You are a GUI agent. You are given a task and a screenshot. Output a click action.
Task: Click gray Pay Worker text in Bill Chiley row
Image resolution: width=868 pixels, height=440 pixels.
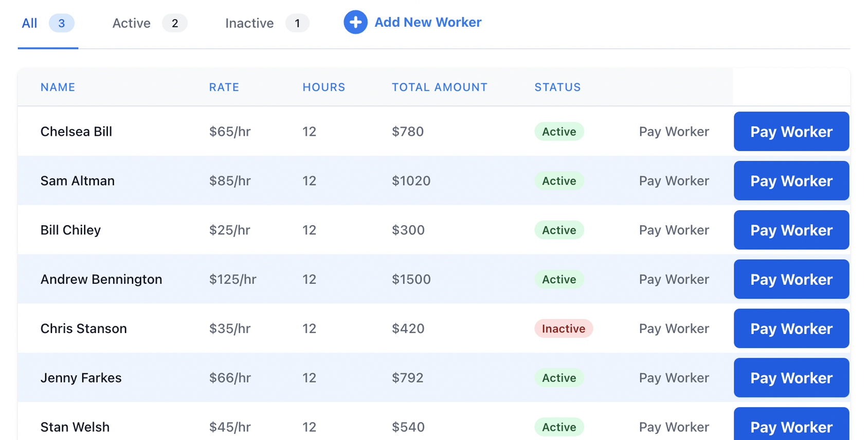(674, 230)
